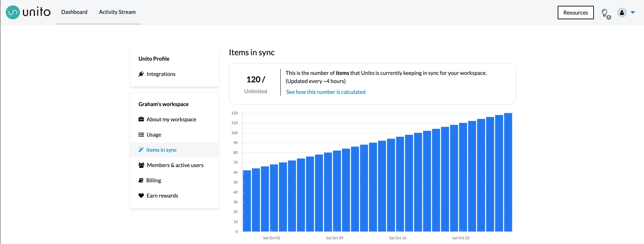Switch to Activity Stream tab
The height and width of the screenshot is (244, 644).
117,12
